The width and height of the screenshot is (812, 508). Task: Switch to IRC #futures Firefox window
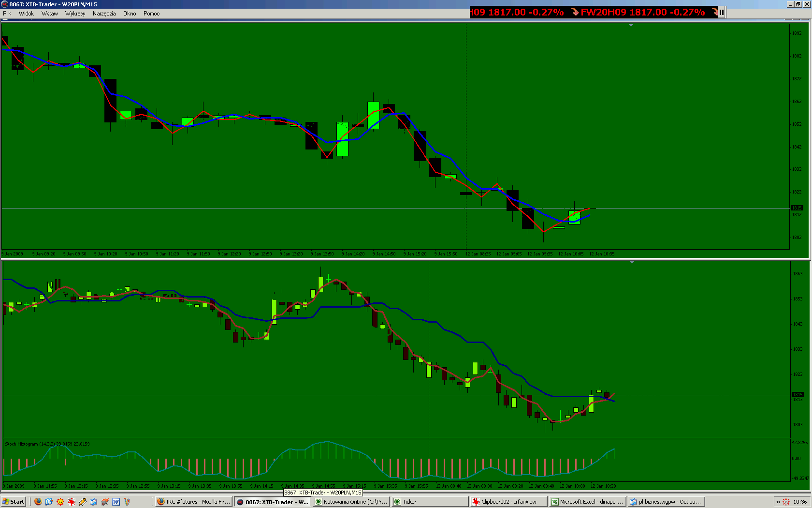(x=193, y=502)
